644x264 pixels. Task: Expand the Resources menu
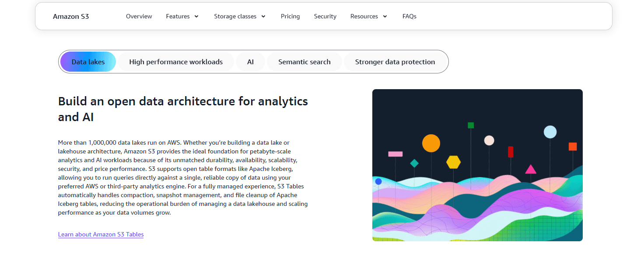369,16
